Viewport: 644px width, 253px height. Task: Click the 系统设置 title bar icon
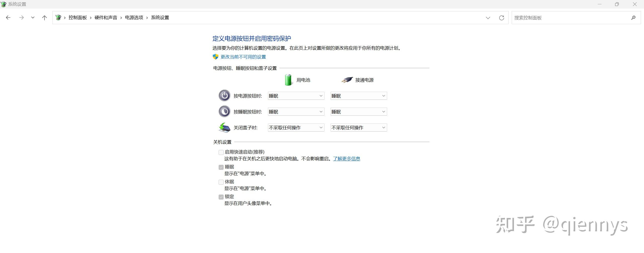pos(4,4)
